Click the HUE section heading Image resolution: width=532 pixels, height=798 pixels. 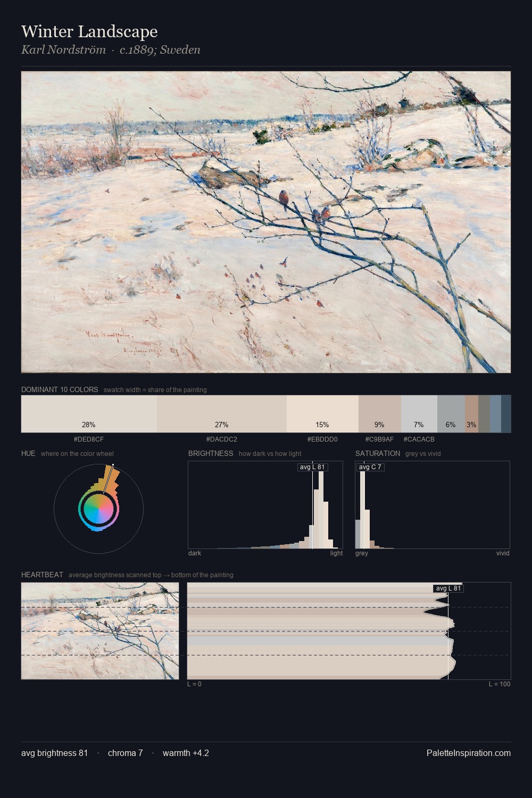click(x=28, y=453)
